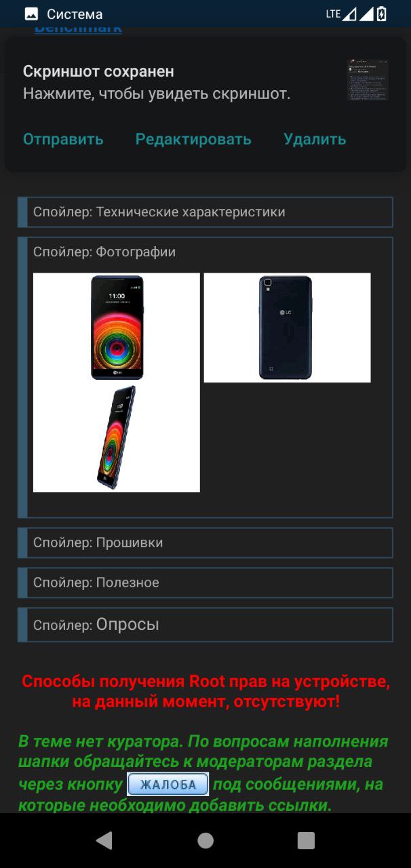The height and width of the screenshot is (868, 411).
Task: Tap the Android back navigation icon
Action: (x=104, y=841)
